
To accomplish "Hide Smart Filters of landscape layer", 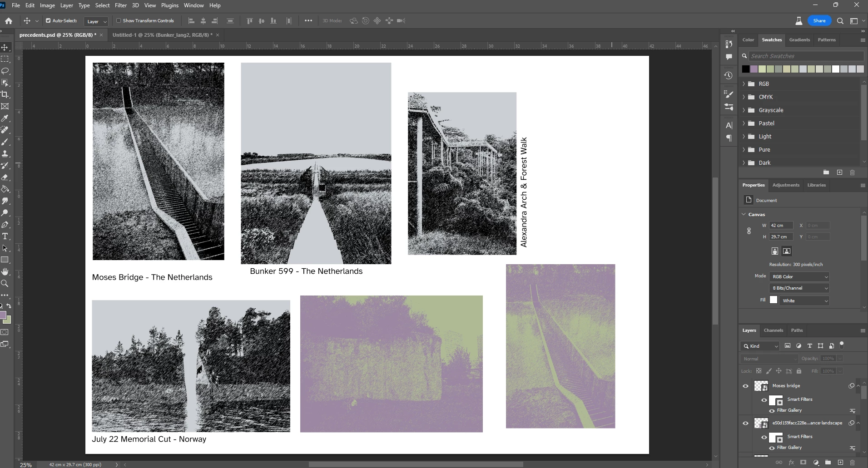I will pos(764,437).
